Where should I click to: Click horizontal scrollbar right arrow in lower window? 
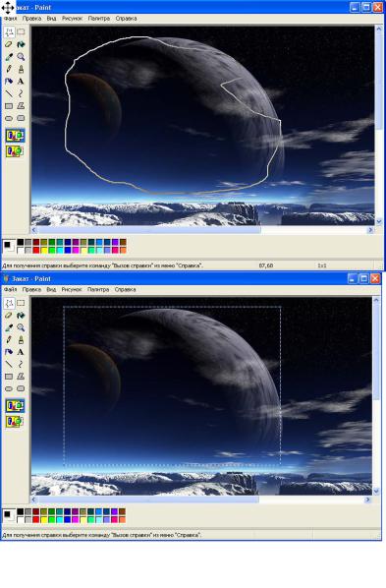[x=367, y=500]
